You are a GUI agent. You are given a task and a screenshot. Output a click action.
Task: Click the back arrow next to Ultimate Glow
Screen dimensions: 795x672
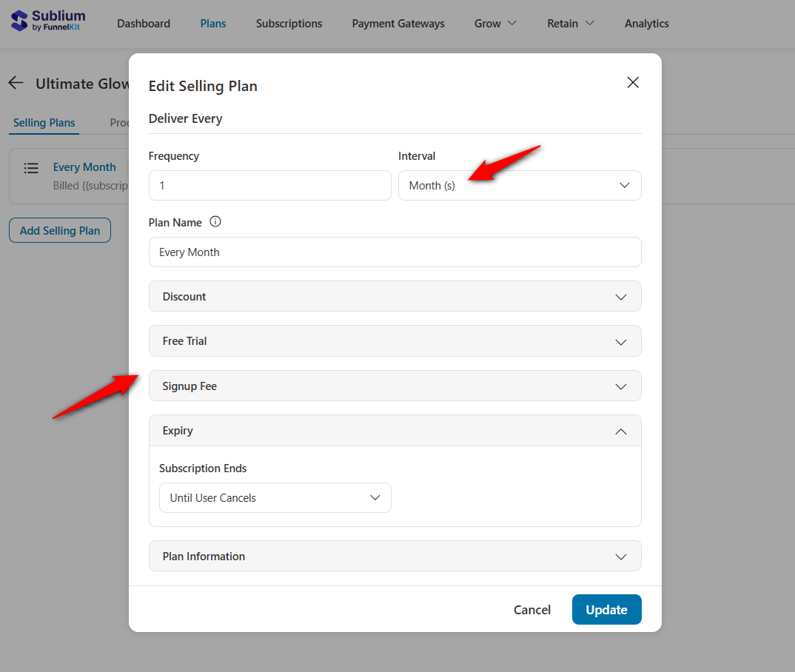click(16, 83)
